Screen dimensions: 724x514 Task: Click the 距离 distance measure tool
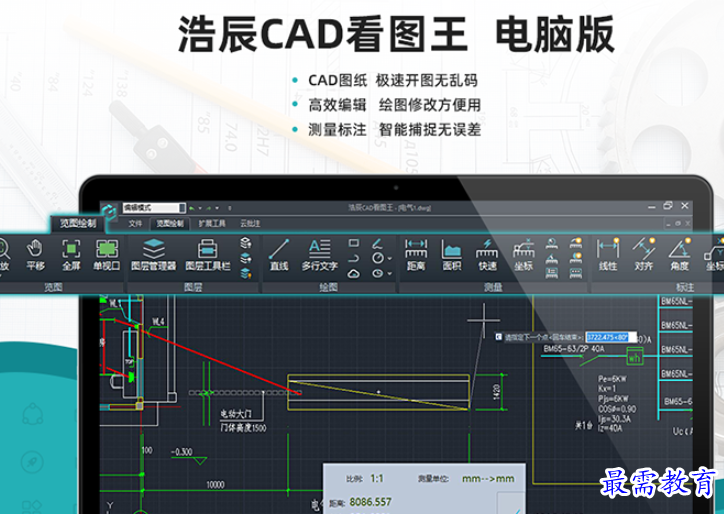click(416, 254)
